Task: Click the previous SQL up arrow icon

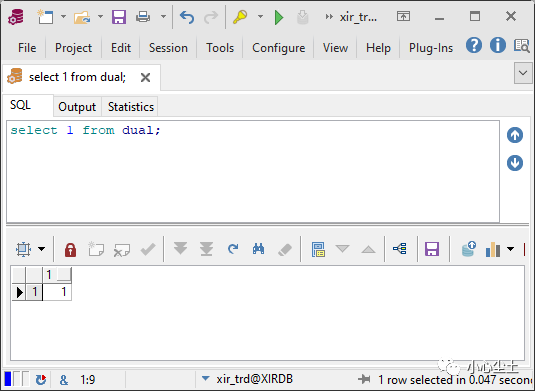Action: click(x=515, y=135)
